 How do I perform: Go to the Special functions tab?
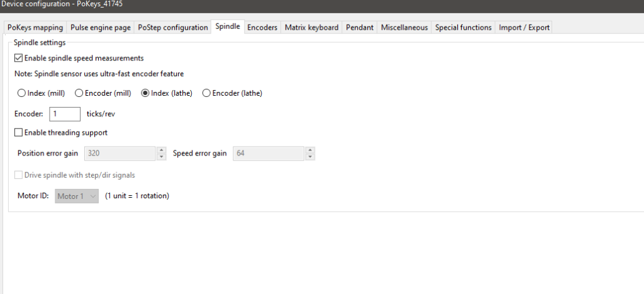click(463, 28)
